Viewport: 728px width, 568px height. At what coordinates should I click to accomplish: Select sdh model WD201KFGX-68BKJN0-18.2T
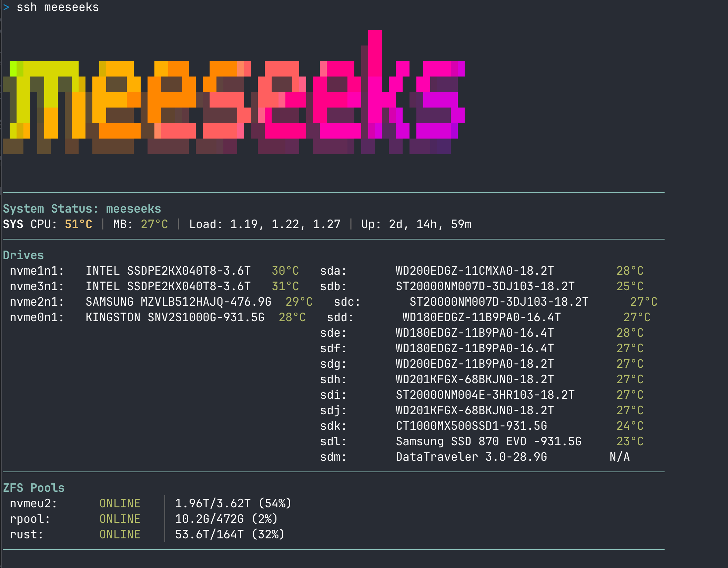[475, 379]
